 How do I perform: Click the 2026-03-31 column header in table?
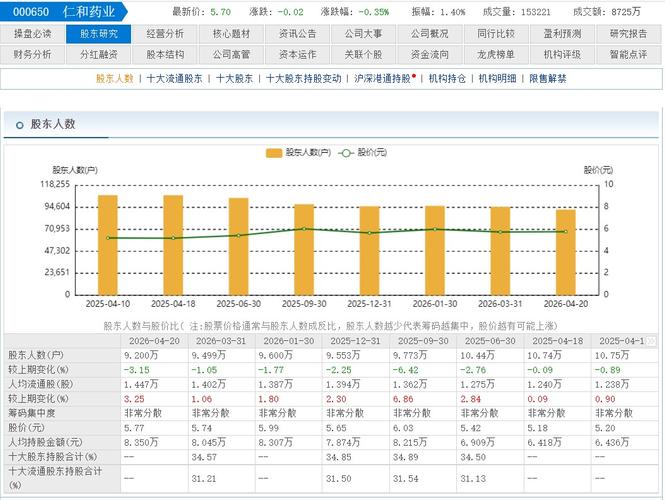[221, 341]
